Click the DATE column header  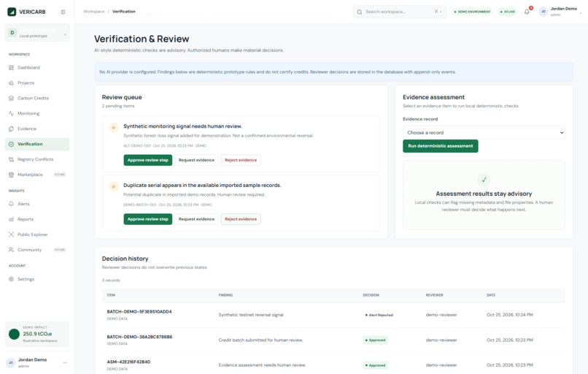491,295
